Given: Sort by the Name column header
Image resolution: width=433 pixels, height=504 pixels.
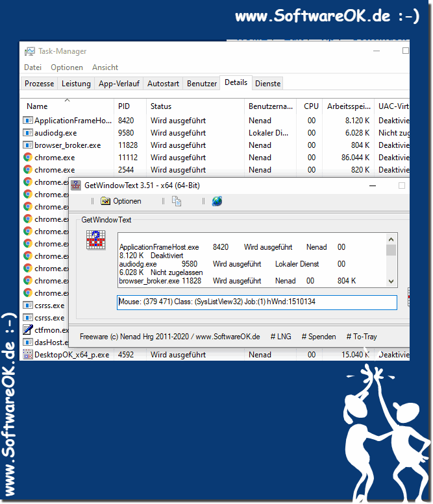Looking at the screenshot, I should 67,106.
